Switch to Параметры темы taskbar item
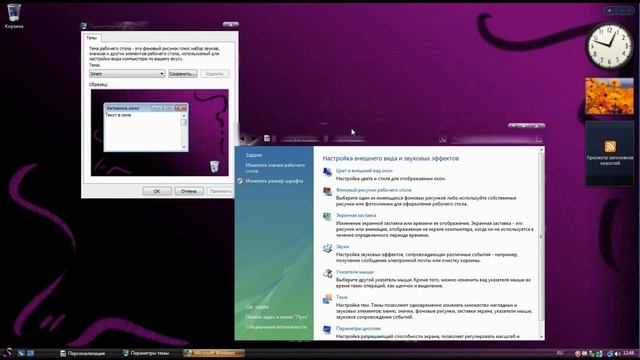This screenshot has height=360, width=640. [146, 353]
